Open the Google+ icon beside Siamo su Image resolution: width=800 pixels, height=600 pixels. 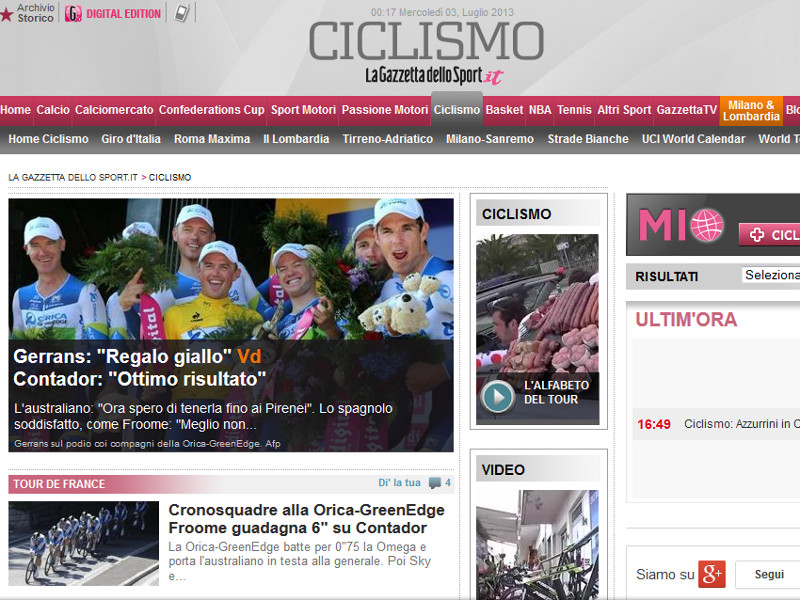tap(712, 574)
